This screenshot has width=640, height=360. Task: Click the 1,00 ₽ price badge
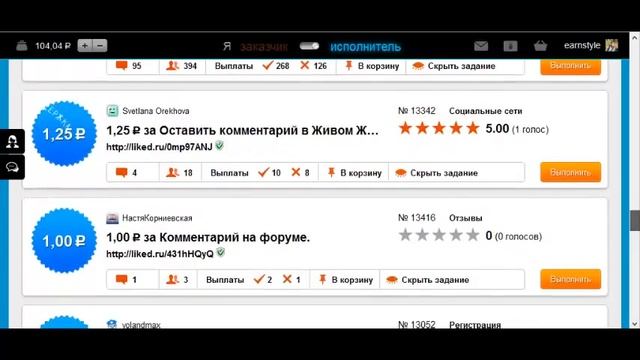(x=64, y=241)
